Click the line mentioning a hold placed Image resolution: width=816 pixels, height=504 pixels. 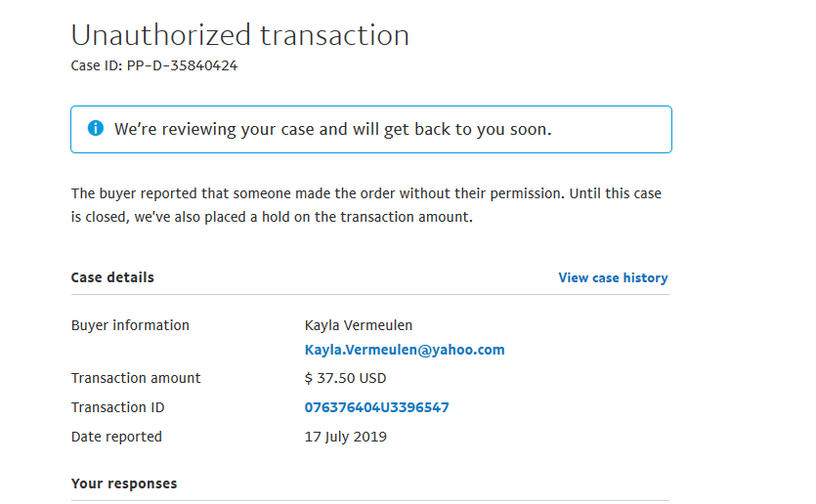click(272, 217)
